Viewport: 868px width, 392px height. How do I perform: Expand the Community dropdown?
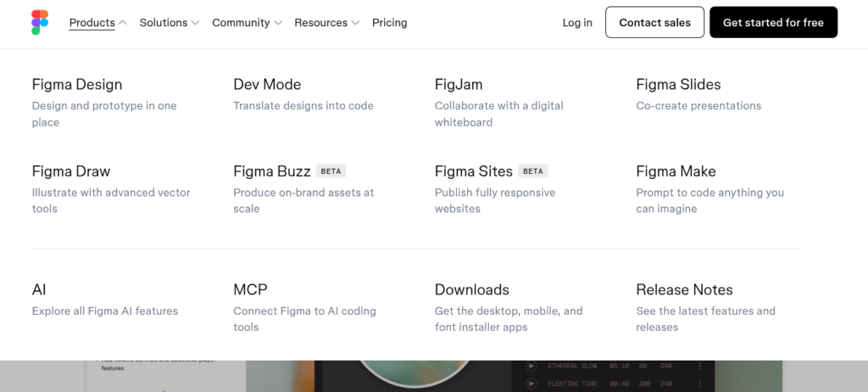click(247, 23)
